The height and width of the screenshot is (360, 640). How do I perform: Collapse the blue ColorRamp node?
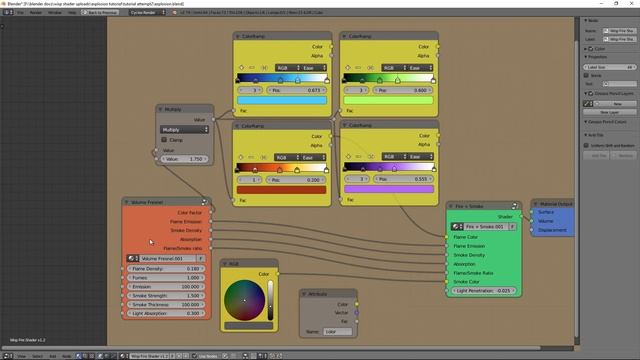click(x=238, y=36)
